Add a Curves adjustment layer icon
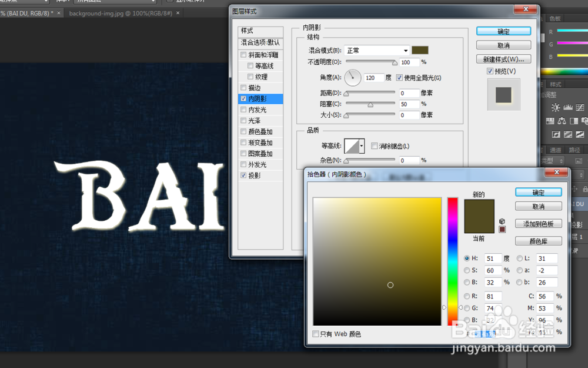This screenshot has width=588, height=368. click(580, 108)
